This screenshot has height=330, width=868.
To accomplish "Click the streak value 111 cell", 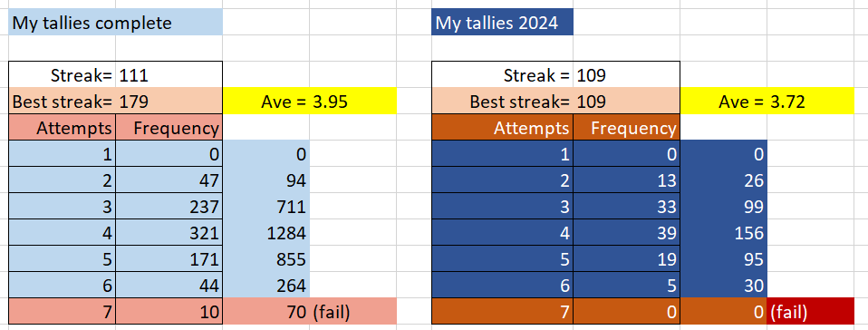I will tap(169, 74).
